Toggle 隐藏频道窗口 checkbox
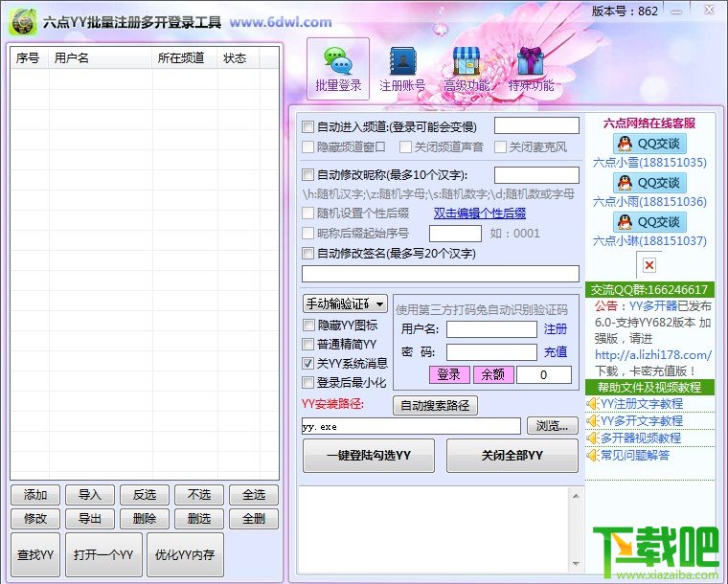728x584 pixels. (307, 147)
